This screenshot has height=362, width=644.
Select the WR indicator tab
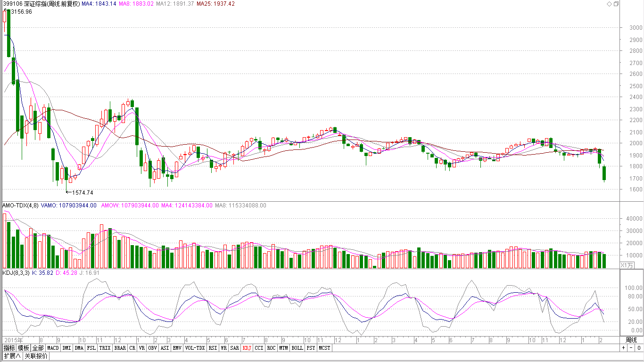(x=223, y=348)
